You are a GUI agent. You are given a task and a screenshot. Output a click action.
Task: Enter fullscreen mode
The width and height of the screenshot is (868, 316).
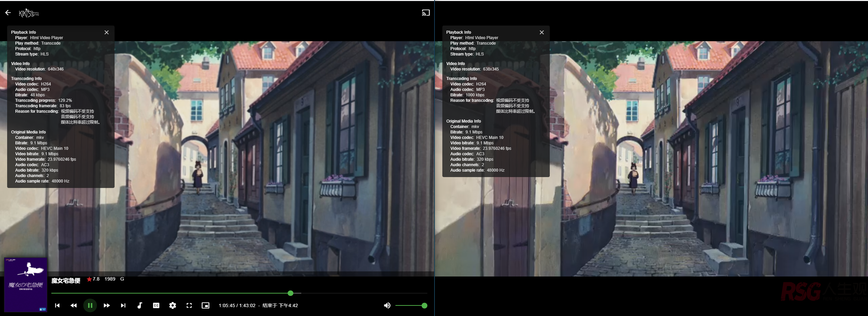(189, 305)
